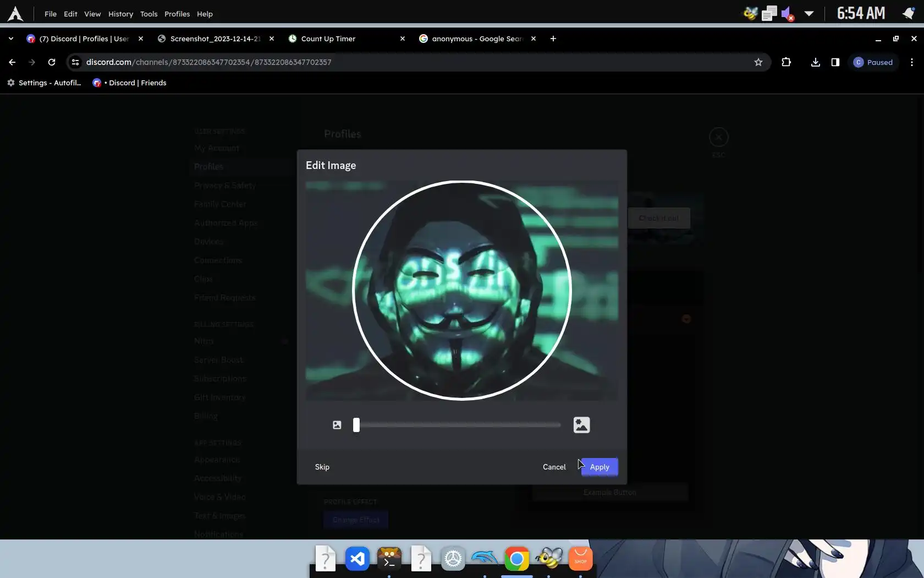The height and width of the screenshot is (578, 924).
Task: Open system settings from the dock
Action: [x=453, y=559]
